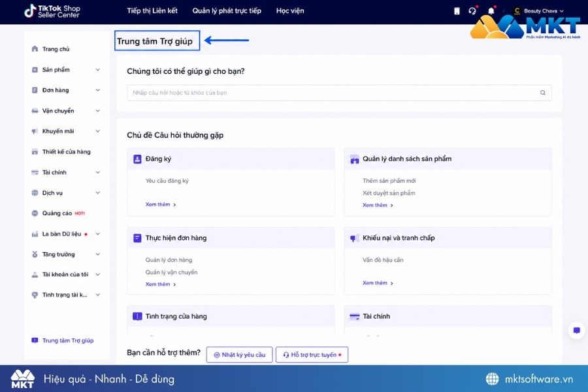Click the Thực hiện đơn hàng topic icon
This screenshot has width=588, height=392.
137,238
